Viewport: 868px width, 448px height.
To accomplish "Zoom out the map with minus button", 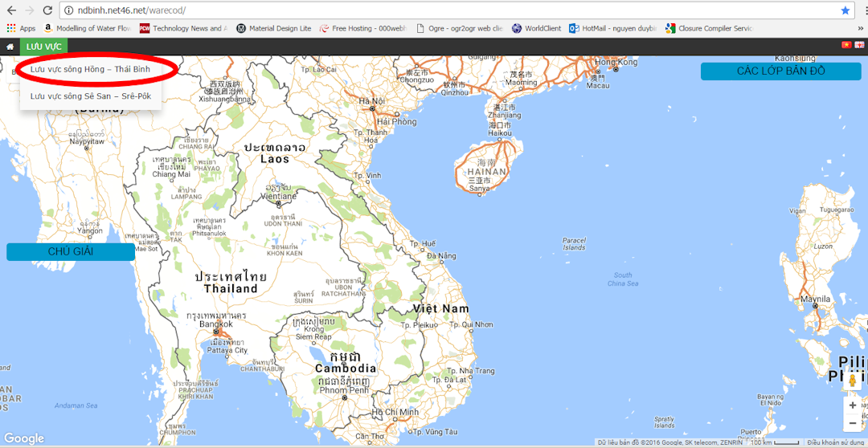I will point(852,423).
